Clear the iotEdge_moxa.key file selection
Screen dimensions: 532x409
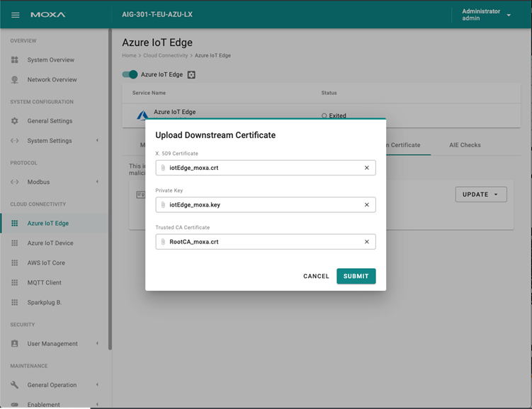(367, 204)
